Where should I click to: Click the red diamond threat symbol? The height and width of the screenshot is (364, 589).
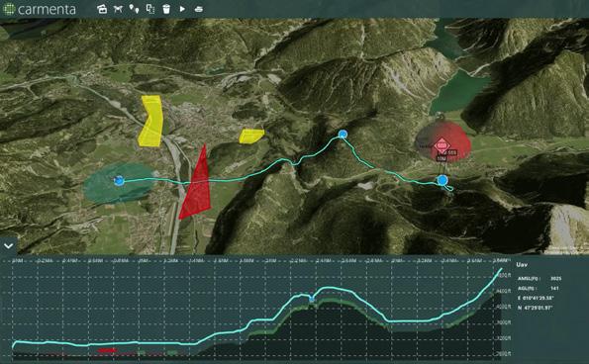[x=442, y=145]
